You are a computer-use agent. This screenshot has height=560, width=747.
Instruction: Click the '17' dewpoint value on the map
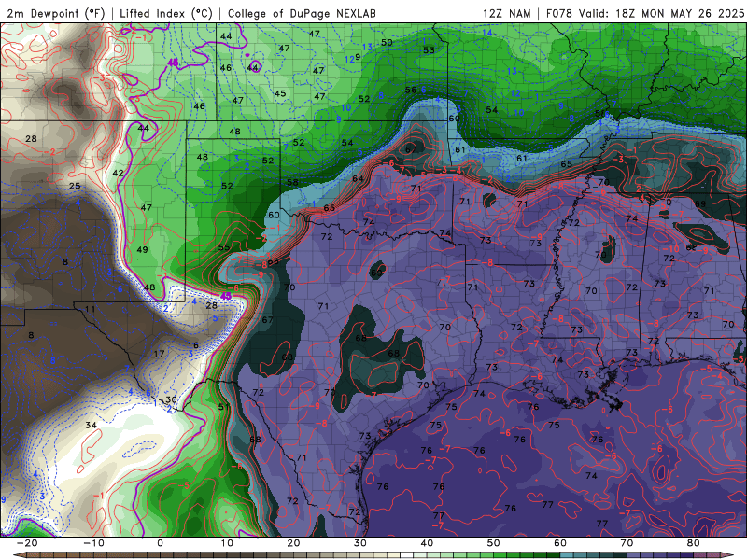click(x=159, y=354)
